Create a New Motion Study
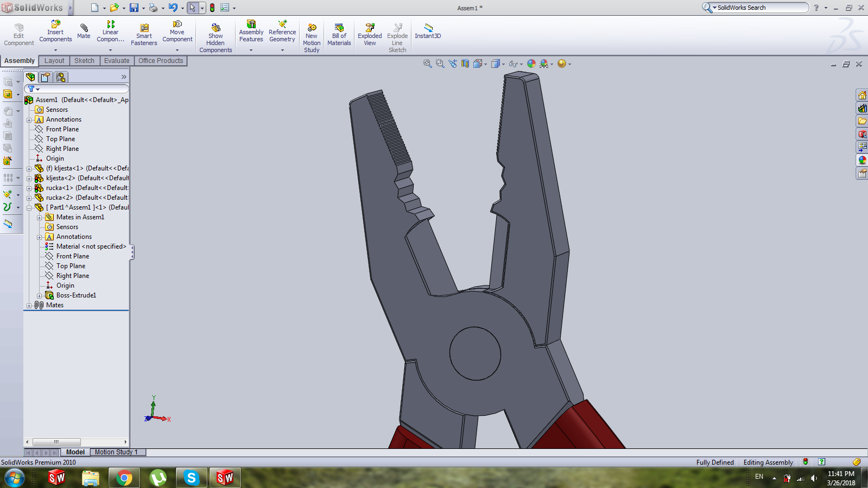The height and width of the screenshot is (488, 868). coord(312,38)
